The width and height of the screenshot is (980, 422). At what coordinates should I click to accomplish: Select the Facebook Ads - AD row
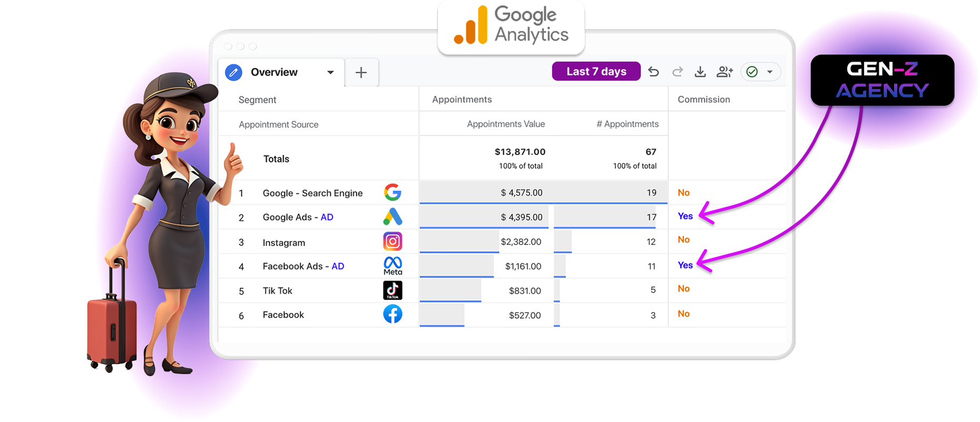tap(303, 266)
